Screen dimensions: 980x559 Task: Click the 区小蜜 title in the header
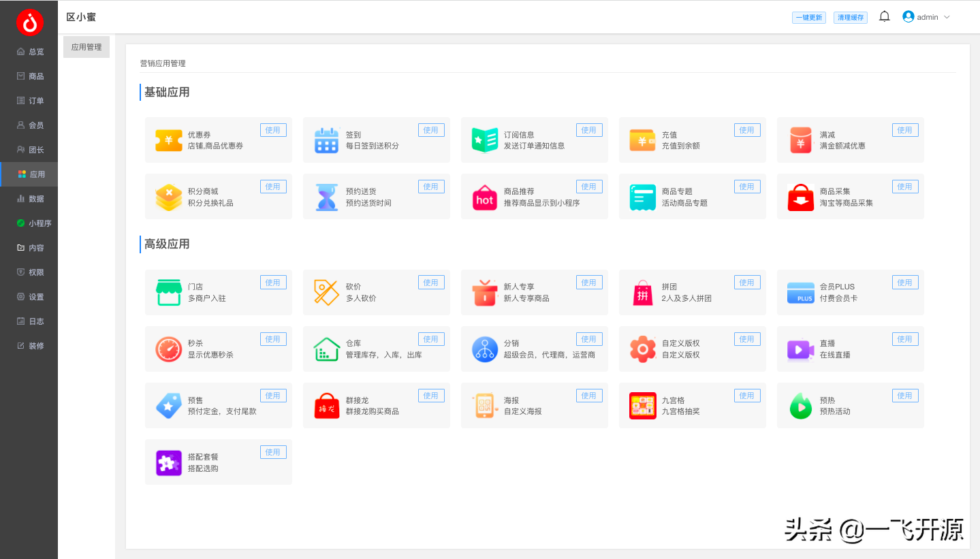point(81,17)
